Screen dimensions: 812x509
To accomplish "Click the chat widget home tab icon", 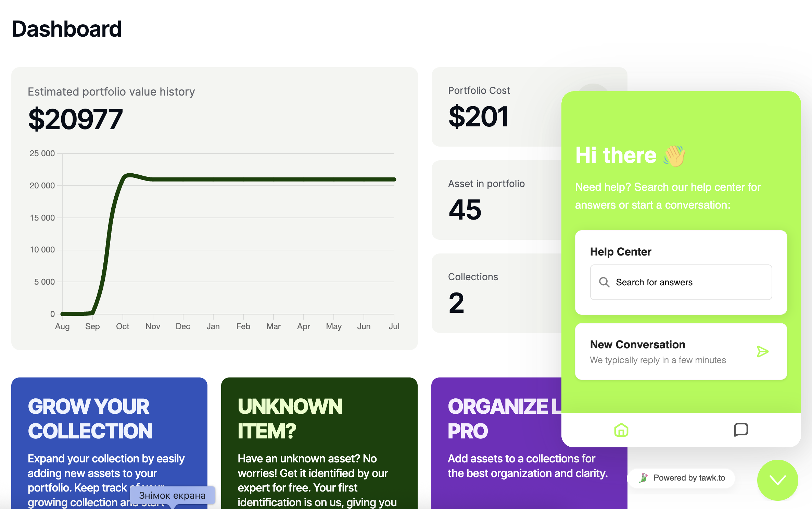I will pyautogui.click(x=621, y=430).
